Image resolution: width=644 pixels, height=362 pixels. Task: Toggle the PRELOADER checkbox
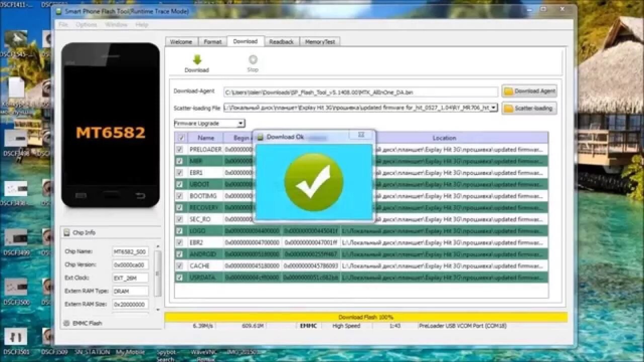coord(179,149)
